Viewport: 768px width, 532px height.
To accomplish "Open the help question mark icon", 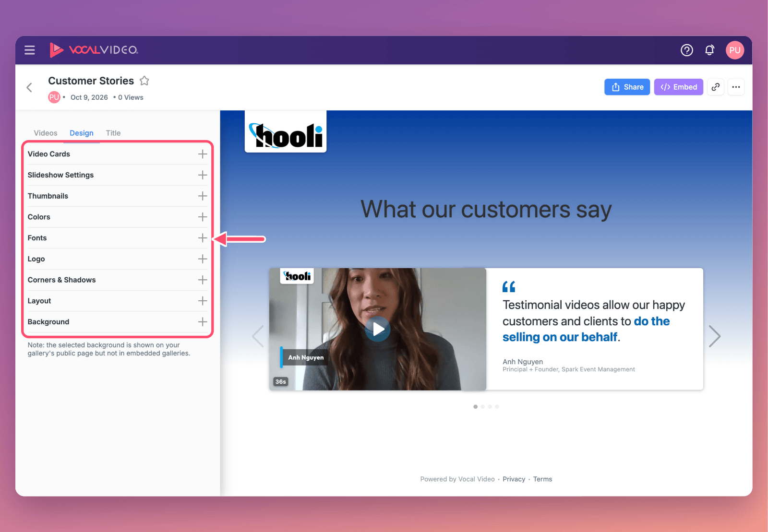I will coord(687,50).
